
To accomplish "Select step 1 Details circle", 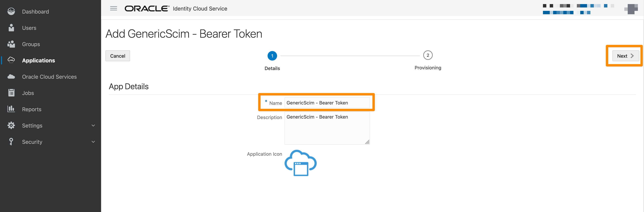I will [272, 56].
